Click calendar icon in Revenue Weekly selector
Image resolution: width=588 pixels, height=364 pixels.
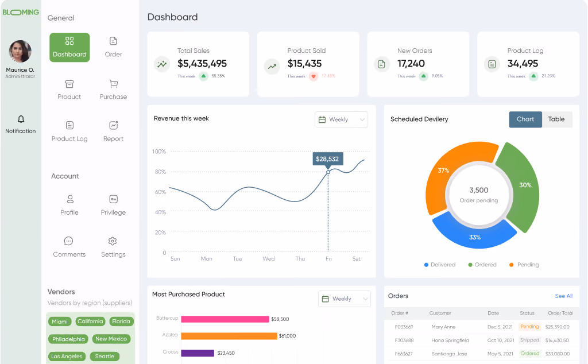tap(322, 119)
